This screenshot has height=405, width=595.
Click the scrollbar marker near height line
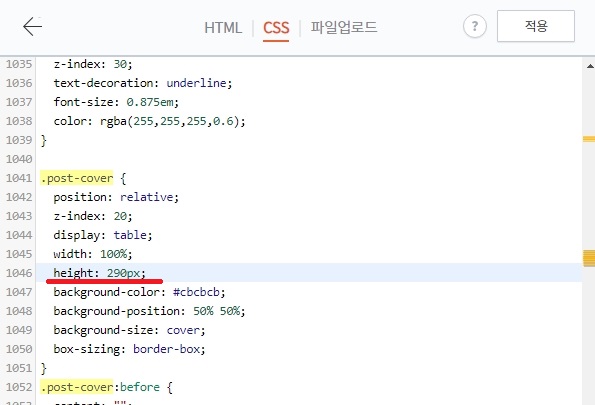coord(589,258)
